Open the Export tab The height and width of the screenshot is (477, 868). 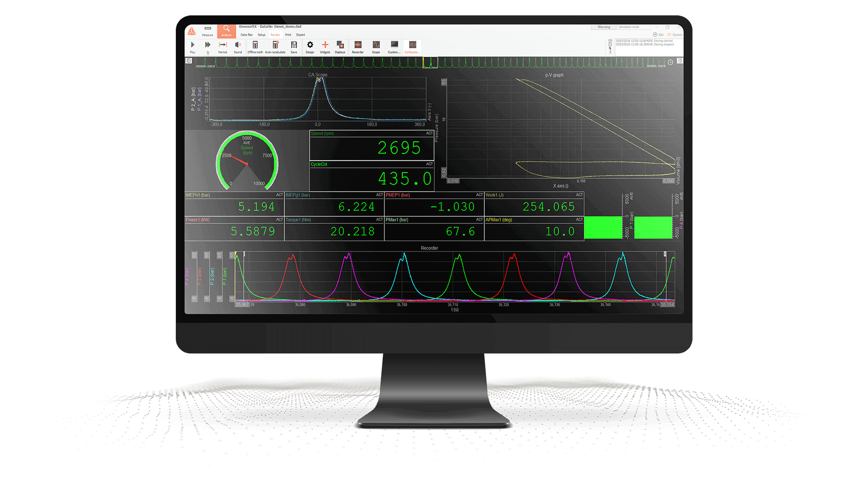coord(301,35)
